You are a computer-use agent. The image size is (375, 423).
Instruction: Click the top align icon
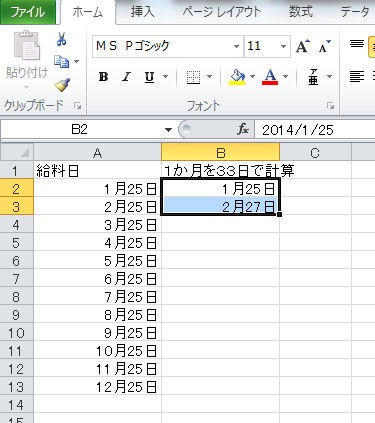(357, 44)
